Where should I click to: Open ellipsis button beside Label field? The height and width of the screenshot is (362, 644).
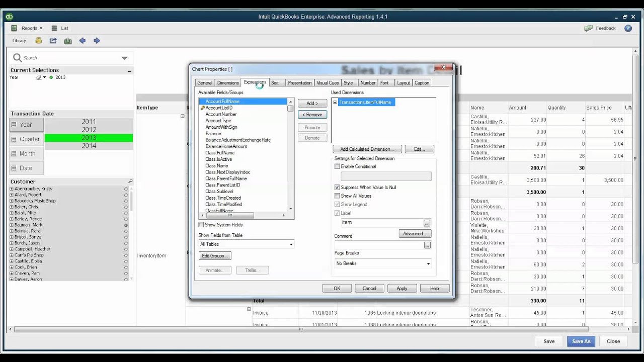(427, 223)
